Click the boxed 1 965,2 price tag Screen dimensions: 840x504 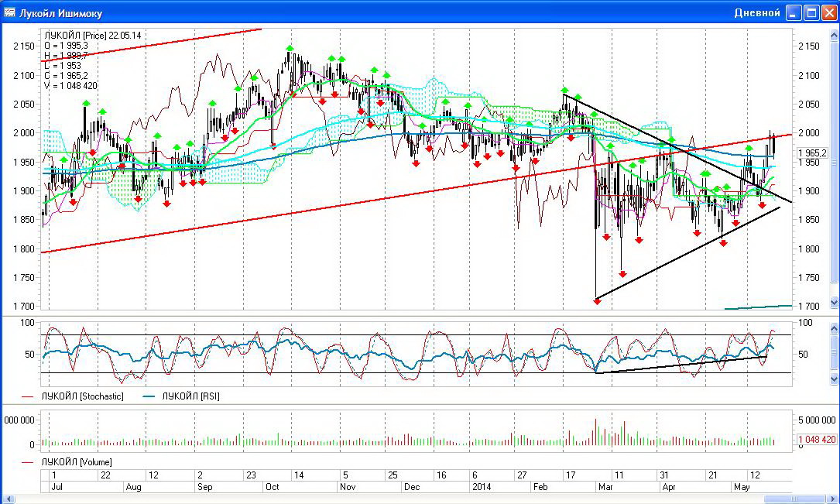click(x=812, y=153)
